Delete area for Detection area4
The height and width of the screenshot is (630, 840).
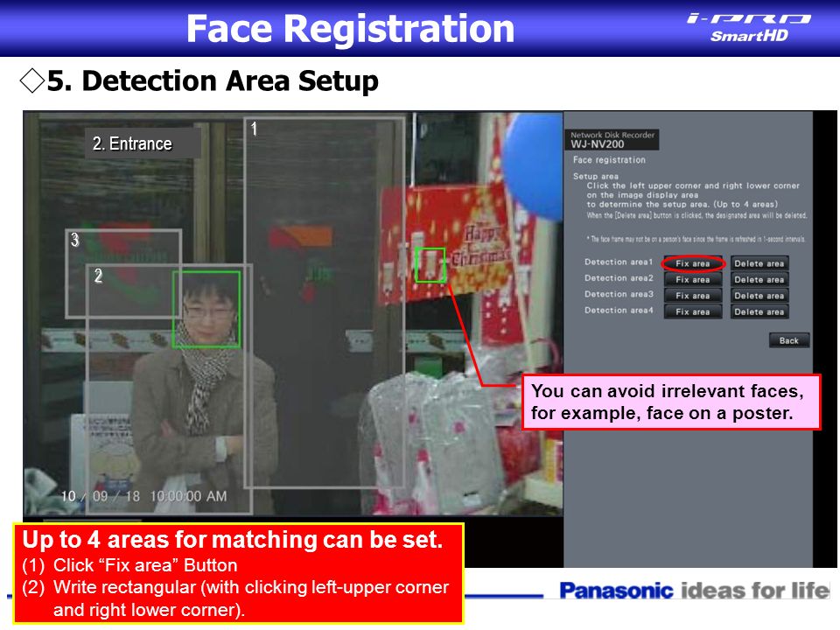pos(759,311)
